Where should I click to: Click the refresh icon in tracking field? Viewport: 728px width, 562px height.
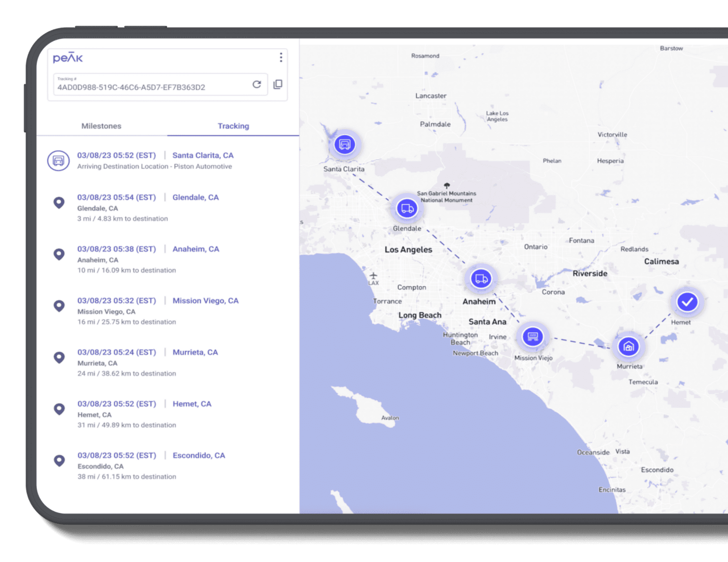(256, 84)
